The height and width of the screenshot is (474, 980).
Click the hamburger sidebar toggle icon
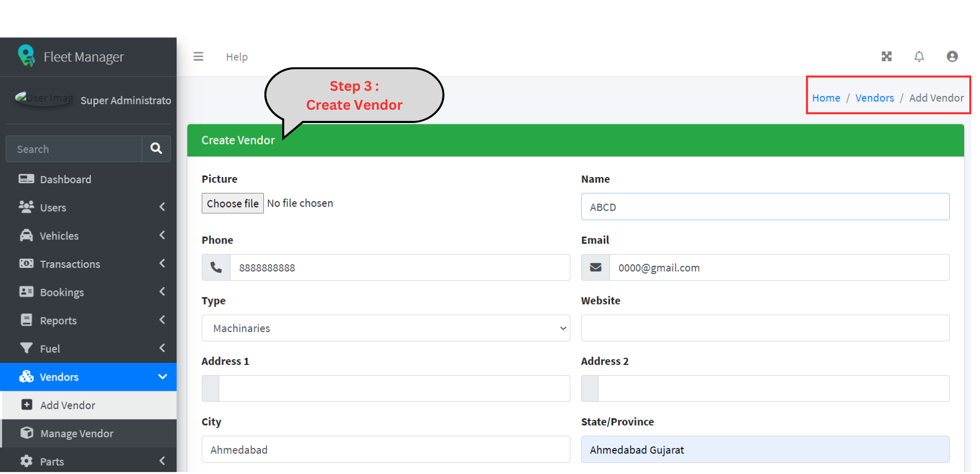click(x=198, y=57)
